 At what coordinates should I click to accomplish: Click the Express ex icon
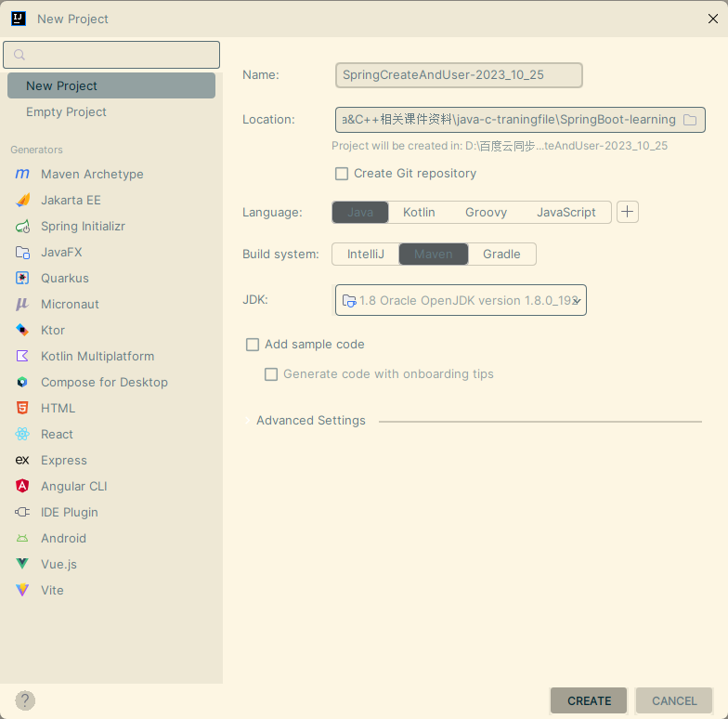pyautogui.click(x=22, y=461)
